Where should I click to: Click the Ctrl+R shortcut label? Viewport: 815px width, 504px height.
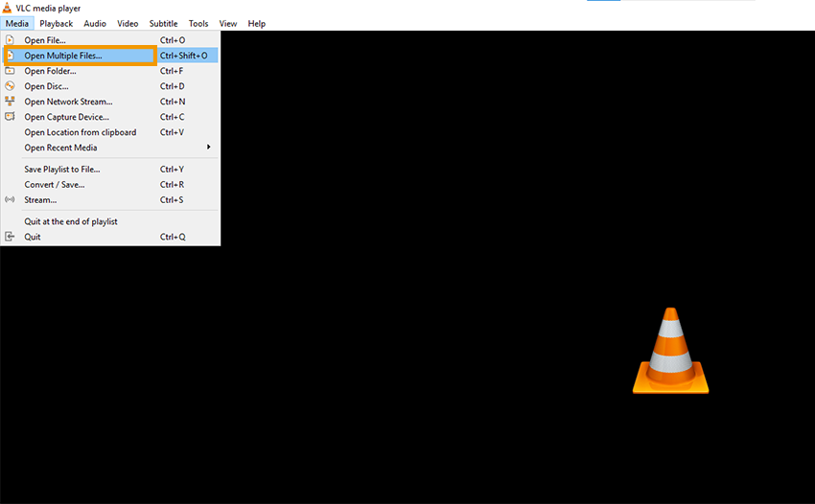pos(172,185)
